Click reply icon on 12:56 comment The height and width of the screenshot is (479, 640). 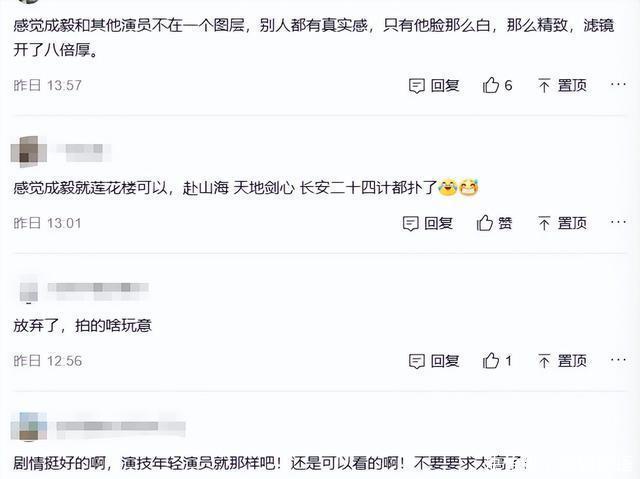click(417, 361)
